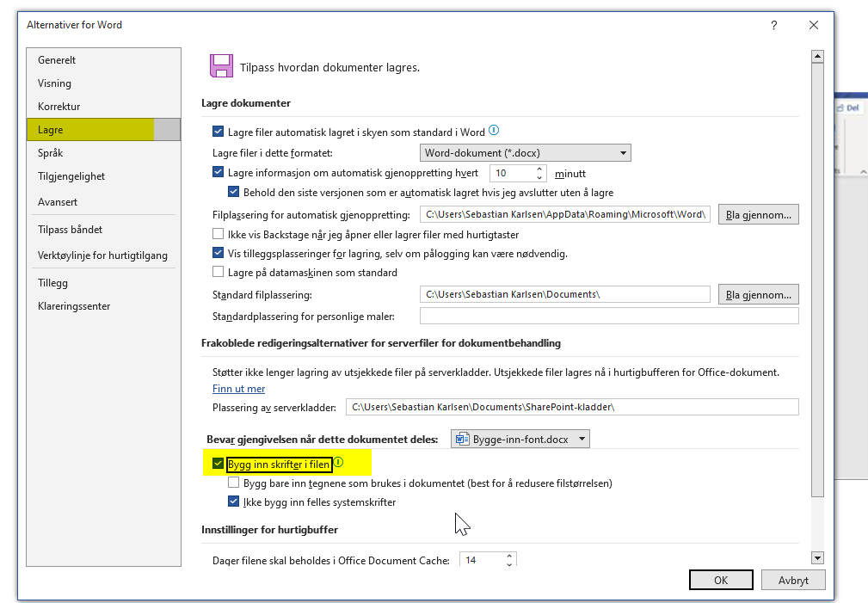
Task: Click Bla gjennom for Standard filplassering
Action: [x=759, y=294]
